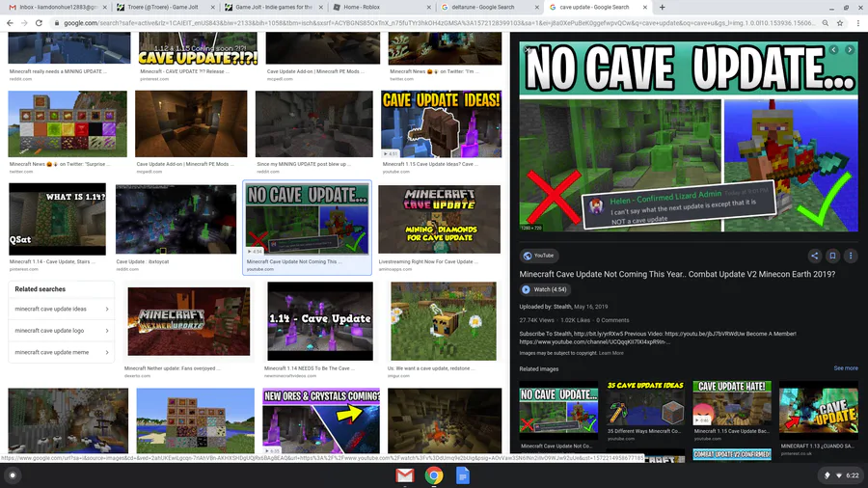This screenshot has width=868, height=488.
Task: Open Mining Diamonds For Cave Update thumbnail
Action: (440, 219)
